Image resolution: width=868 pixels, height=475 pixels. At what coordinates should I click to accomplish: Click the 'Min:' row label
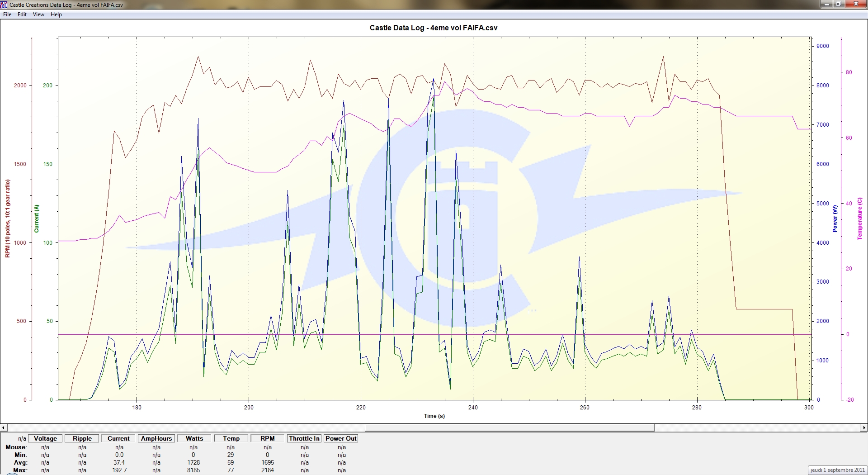[x=21, y=455]
